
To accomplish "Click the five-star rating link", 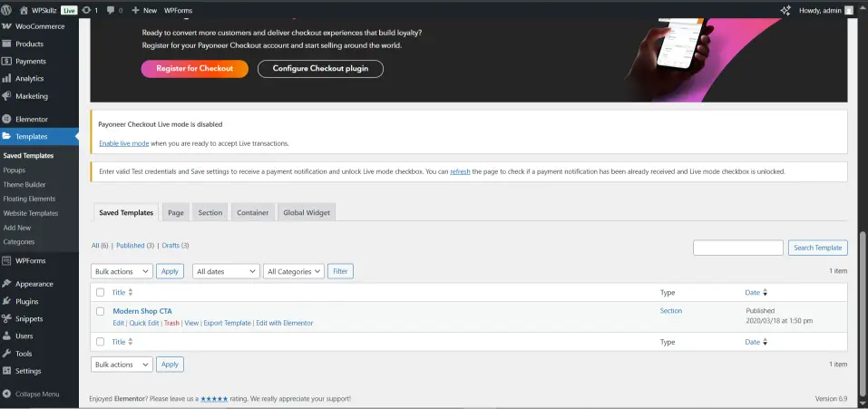I will pos(214,398).
